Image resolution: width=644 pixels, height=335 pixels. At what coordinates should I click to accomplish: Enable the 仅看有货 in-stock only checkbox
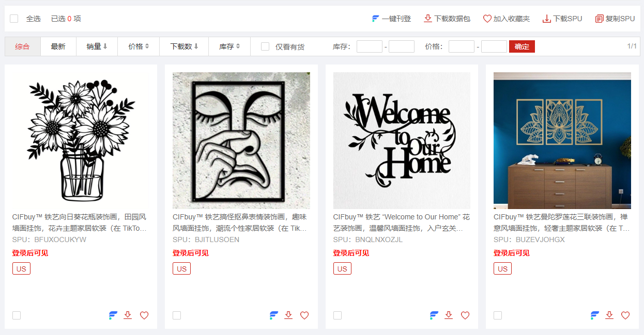265,46
